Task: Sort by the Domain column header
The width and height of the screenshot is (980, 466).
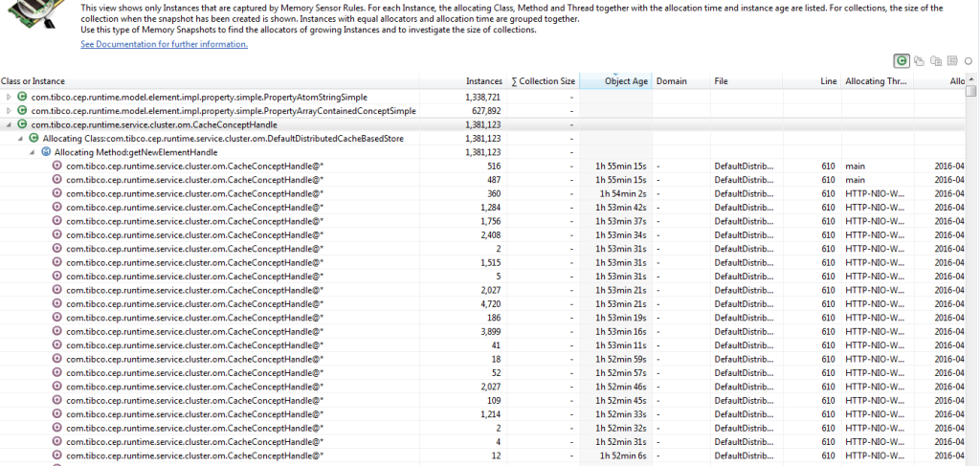Action: click(681, 81)
